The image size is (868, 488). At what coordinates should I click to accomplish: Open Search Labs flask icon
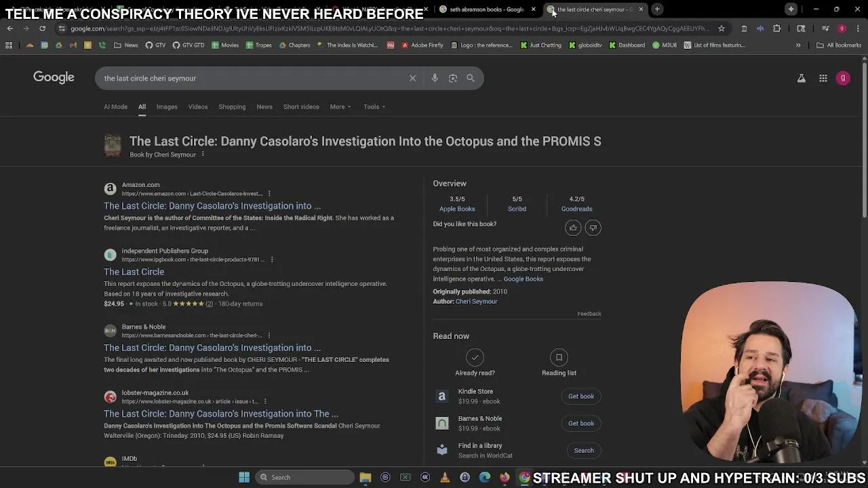point(802,79)
